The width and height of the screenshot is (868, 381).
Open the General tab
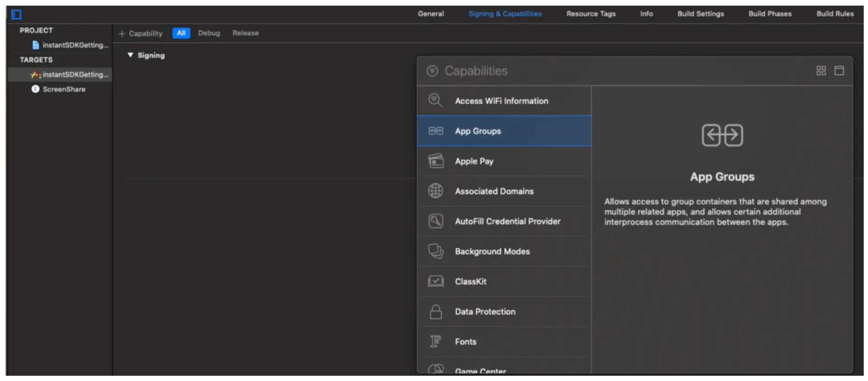pos(430,14)
